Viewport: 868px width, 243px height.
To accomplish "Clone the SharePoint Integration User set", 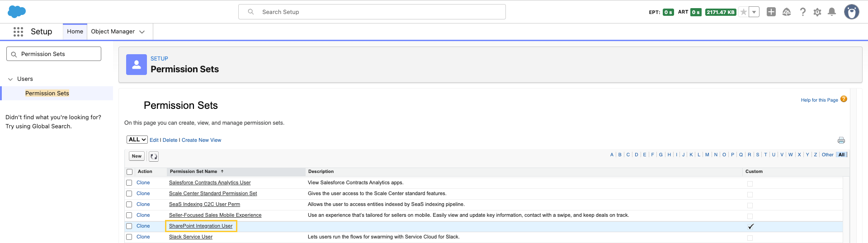I will coord(143,226).
